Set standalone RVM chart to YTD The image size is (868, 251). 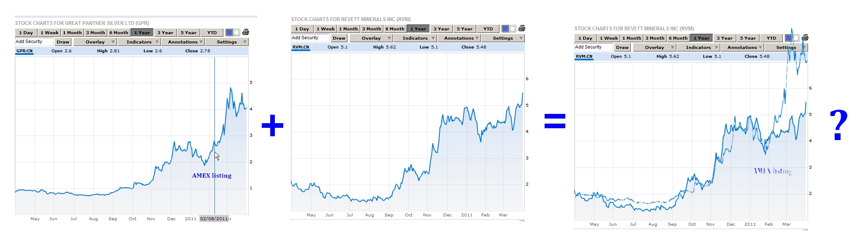488,29
